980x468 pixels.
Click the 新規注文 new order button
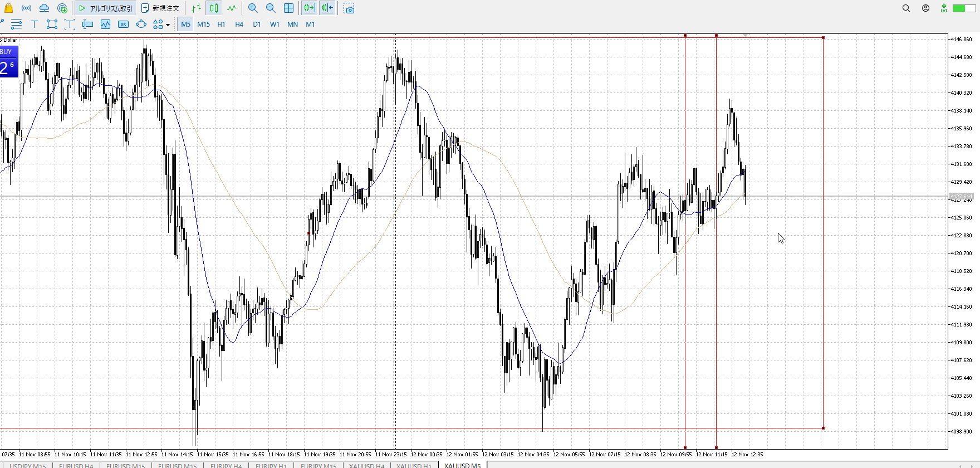pyautogui.click(x=160, y=8)
